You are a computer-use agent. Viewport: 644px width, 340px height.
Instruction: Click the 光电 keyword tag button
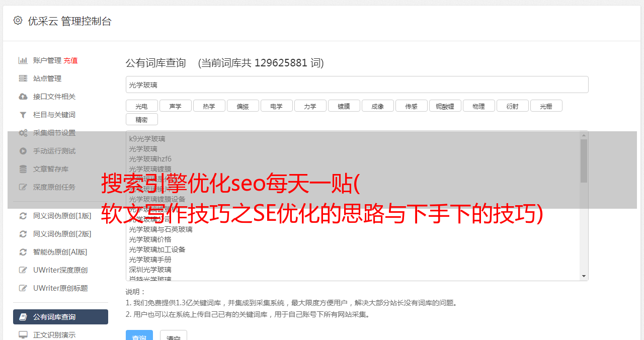(x=141, y=106)
